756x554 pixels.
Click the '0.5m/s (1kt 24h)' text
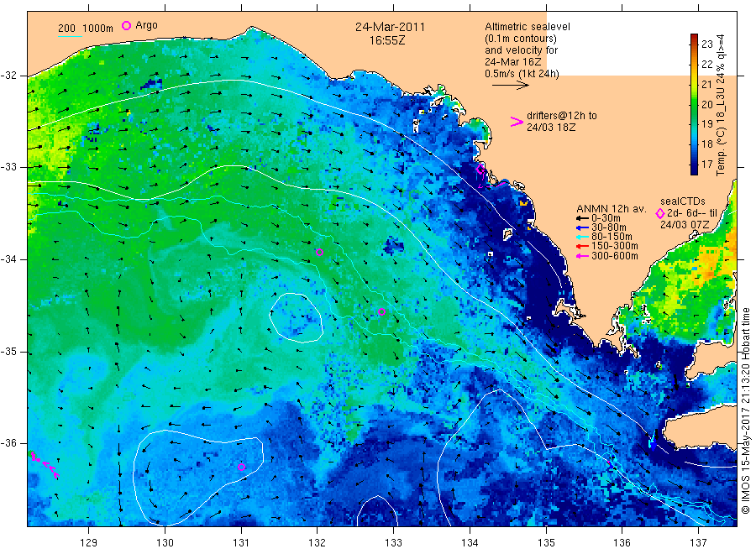pyautogui.click(x=522, y=74)
